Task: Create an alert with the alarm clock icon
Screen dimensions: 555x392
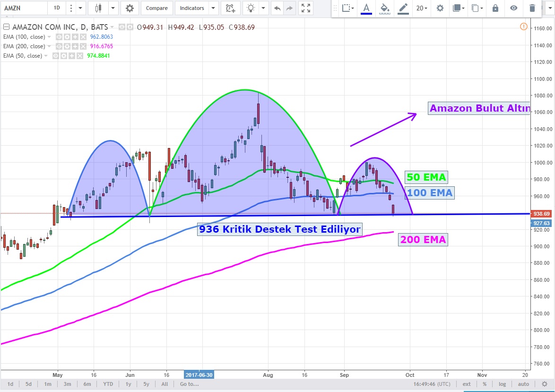Action: coord(230,8)
